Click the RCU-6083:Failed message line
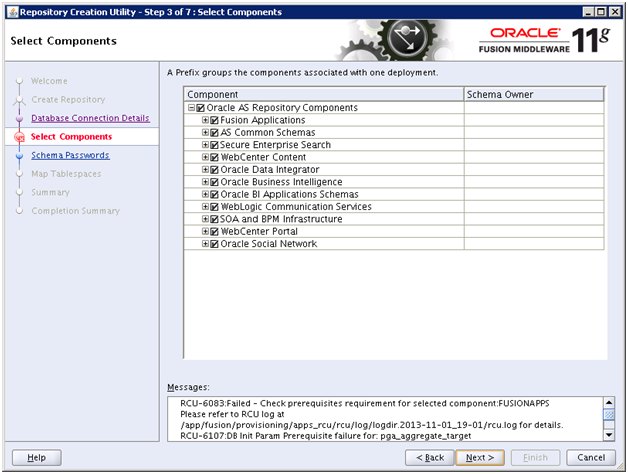628x474 pixels. [x=364, y=403]
